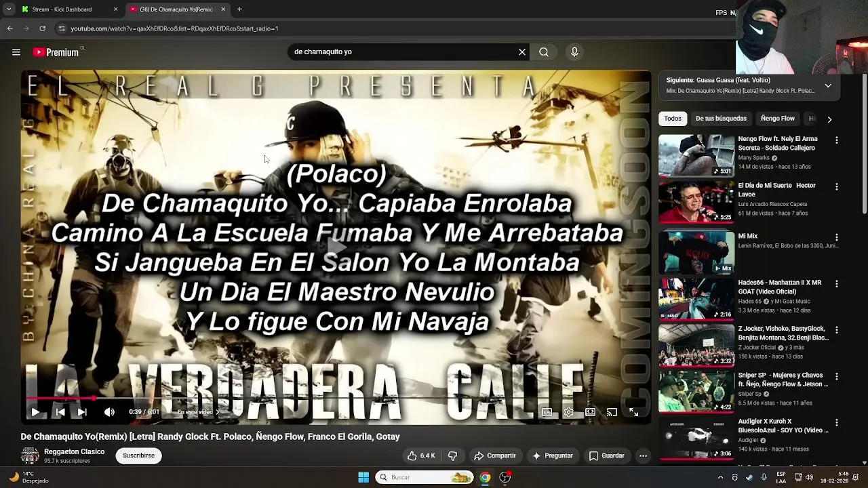Screen dimensions: 868x488
Task: Open player settings gear
Action: 568,412
